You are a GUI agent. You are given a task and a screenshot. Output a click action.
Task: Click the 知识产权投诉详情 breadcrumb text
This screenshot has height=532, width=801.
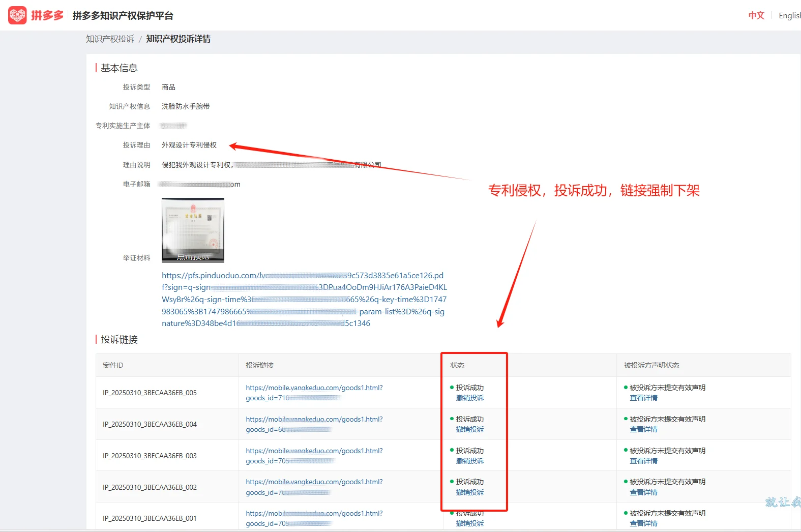point(179,39)
